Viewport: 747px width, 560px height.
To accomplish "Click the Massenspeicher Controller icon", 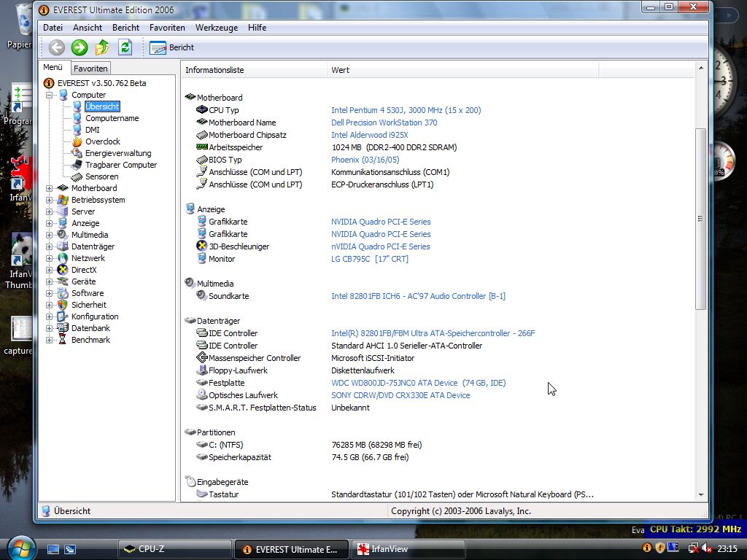I will click(x=201, y=357).
